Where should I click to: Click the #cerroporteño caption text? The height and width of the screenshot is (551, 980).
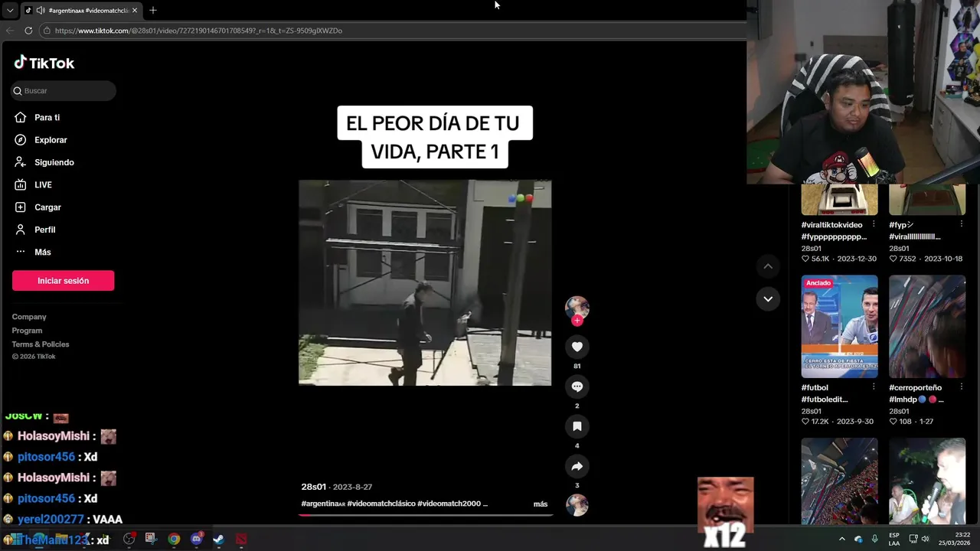(916, 393)
